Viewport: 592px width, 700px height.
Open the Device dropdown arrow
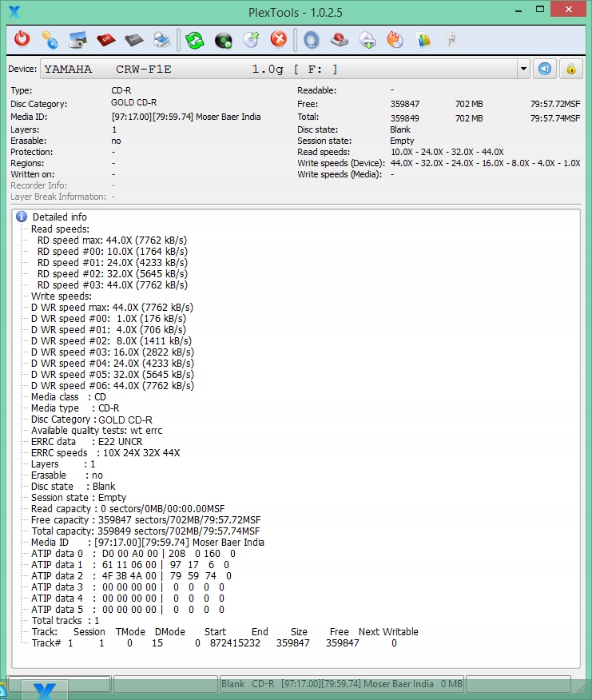(523, 70)
